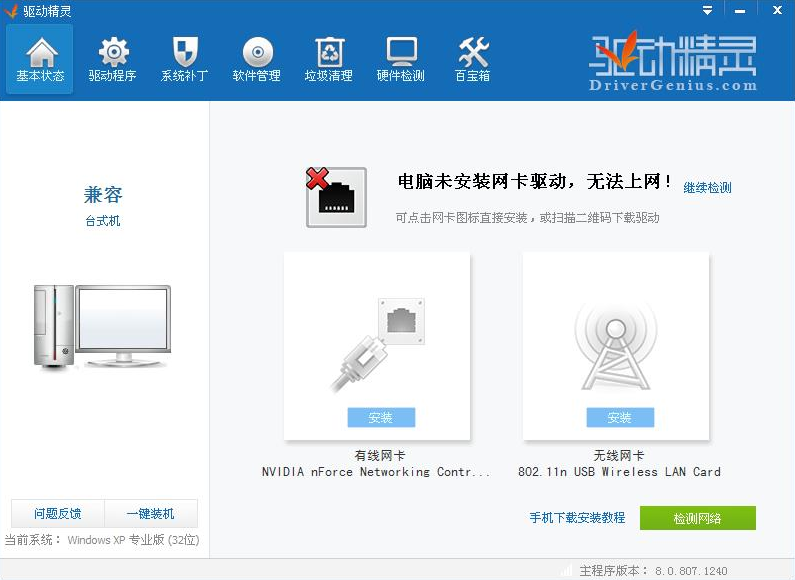Open 软件管理 disc section
Viewport: 795px width, 580px height.
pyautogui.click(x=257, y=59)
